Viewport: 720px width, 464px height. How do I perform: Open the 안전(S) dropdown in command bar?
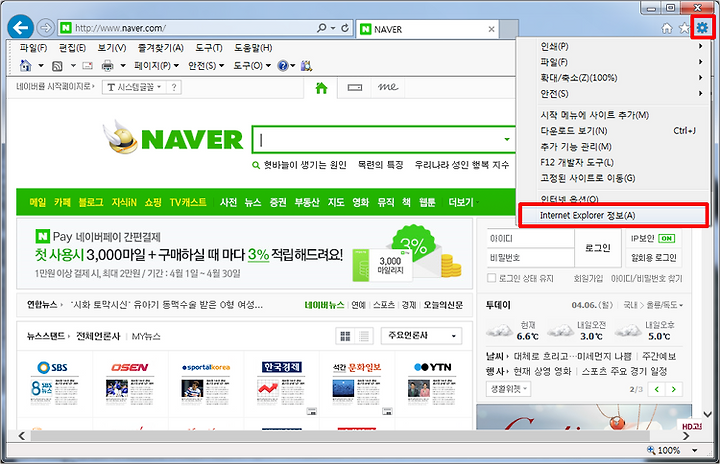coord(206,66)
